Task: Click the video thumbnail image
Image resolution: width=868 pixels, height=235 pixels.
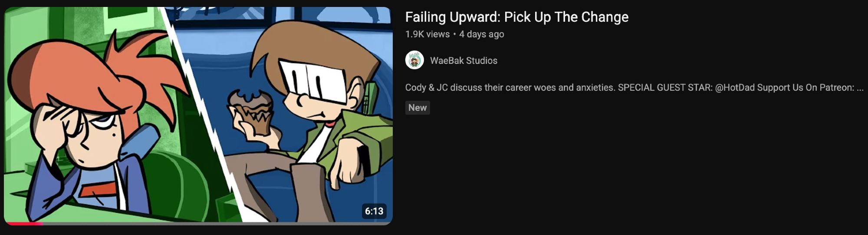Action: click(198, 116)
